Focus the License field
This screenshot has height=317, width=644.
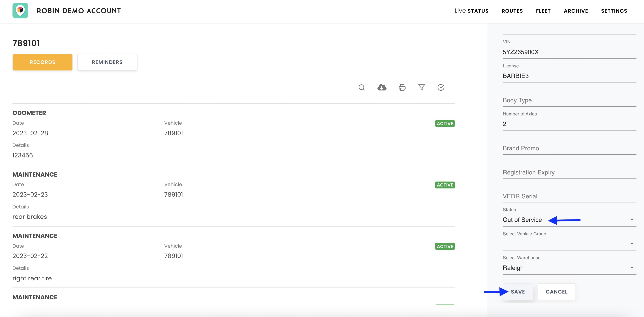(x=569, y=76)
